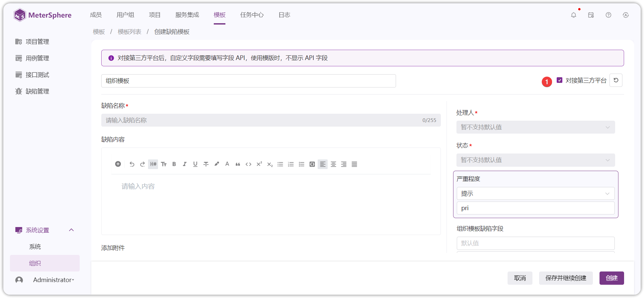
Task: Center align the text
Action: click(333, 164)
